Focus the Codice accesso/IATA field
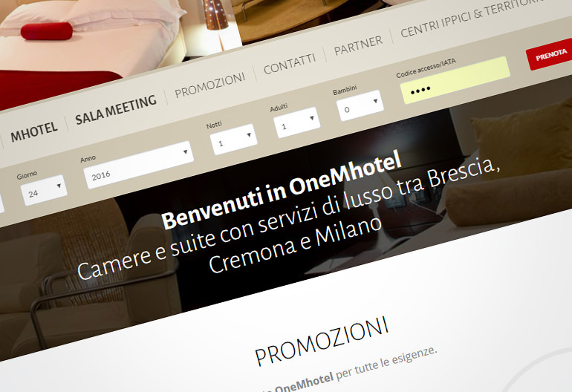 click(455, 80)
